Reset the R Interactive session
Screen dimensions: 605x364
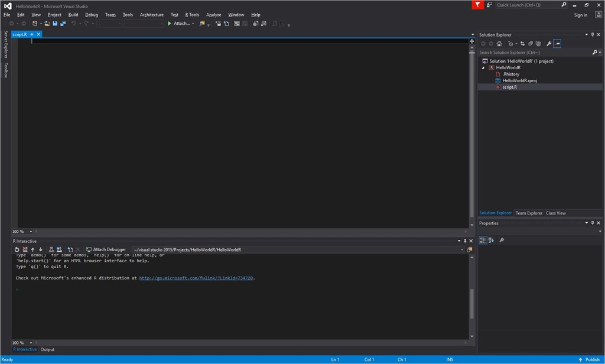click(x=17, y=250)
